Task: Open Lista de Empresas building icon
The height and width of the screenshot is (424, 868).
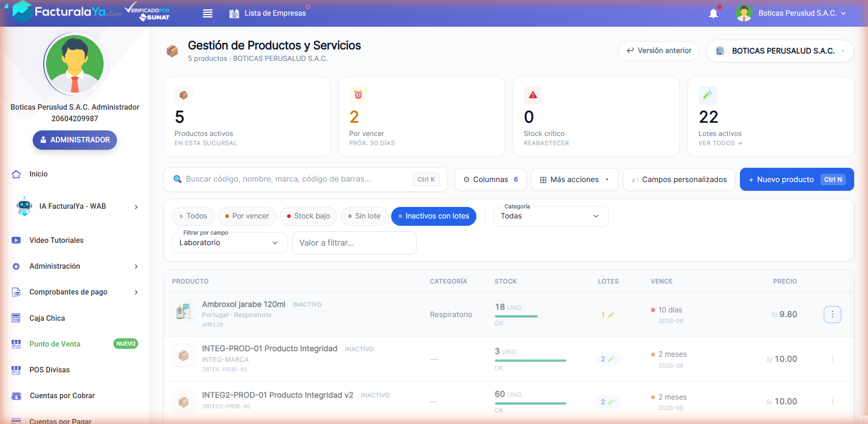Action: (x=234, y=13)
